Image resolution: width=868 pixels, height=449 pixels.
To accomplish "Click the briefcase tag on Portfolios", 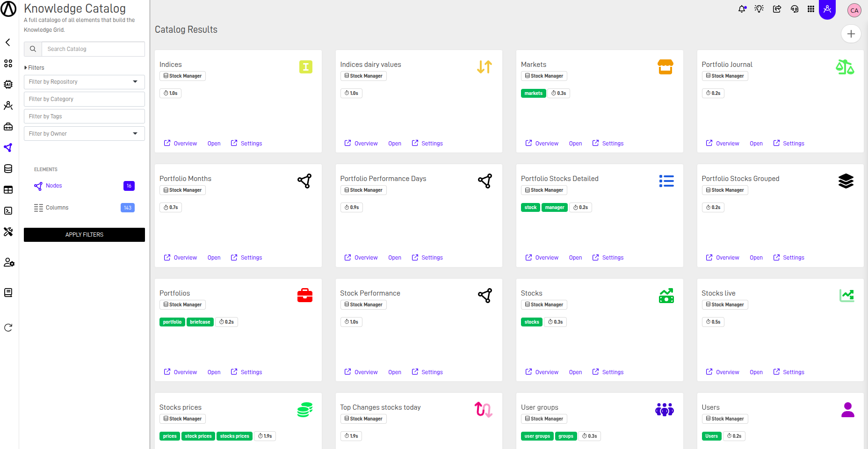I will click(200, 322).
